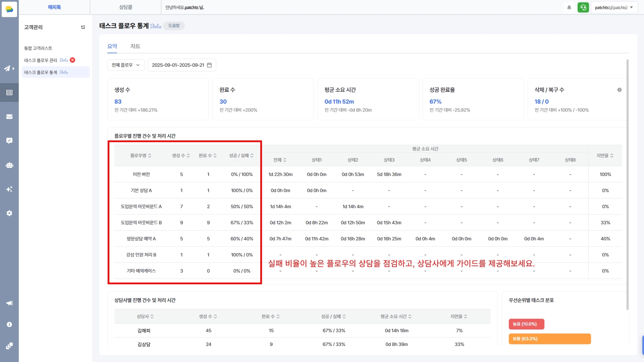The height and width of the screenshot is (362, 644).
Task: Click the notification bell icon
Action: tap(569, 8)
